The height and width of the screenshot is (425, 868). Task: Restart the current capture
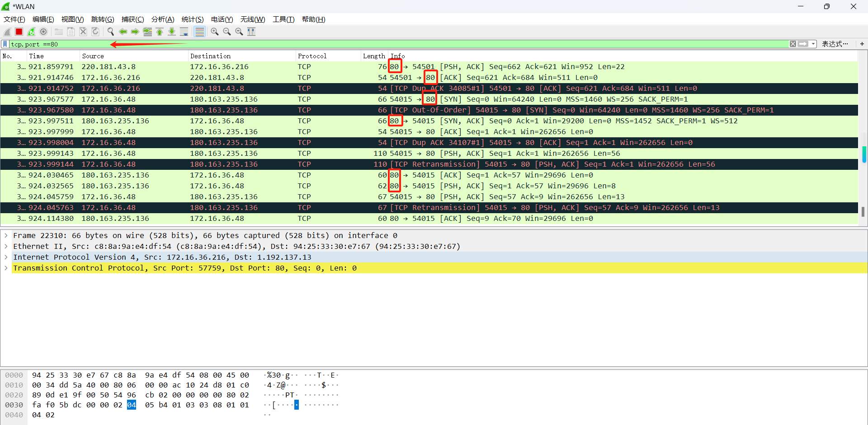(31, 32)
